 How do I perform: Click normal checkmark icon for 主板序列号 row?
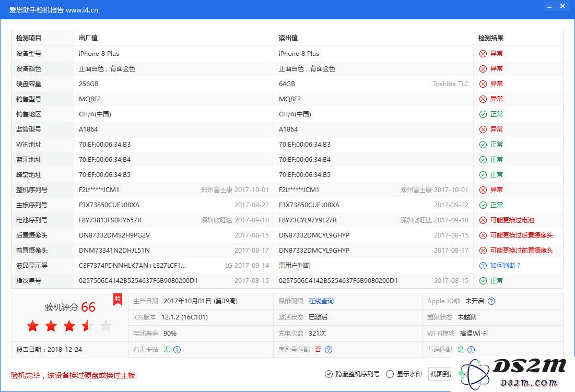483,205
